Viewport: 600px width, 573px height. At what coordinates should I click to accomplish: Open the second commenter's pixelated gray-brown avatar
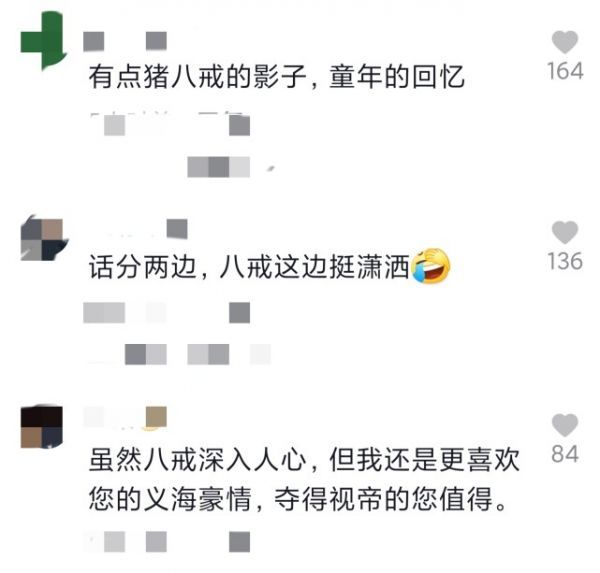[x=43, y=239]
